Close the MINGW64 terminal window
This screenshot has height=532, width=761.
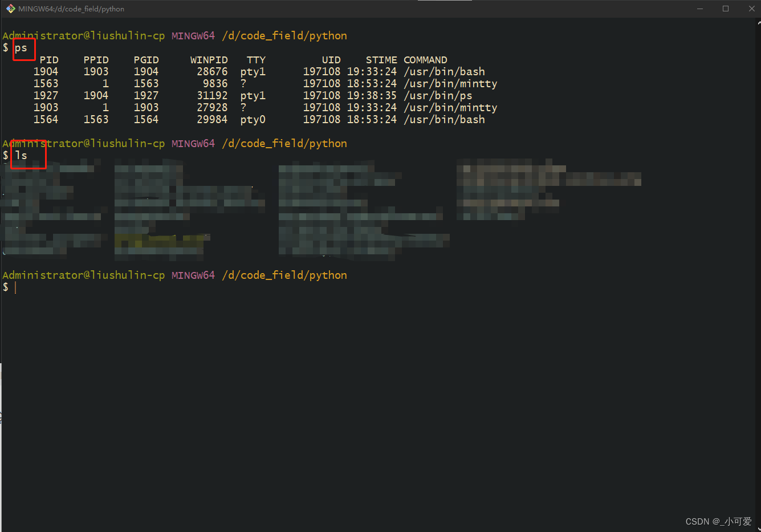tap(751, 9)
